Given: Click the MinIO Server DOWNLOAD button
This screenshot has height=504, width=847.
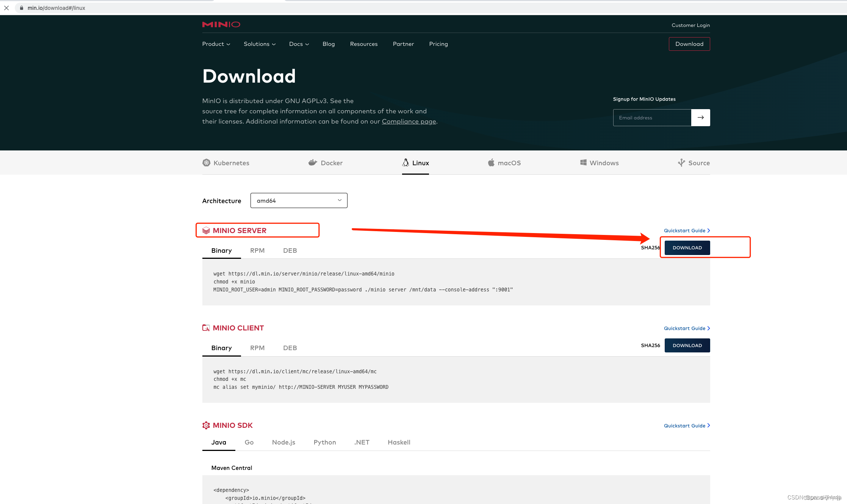Looking at the screenshot, I should [x=687, y=247].
